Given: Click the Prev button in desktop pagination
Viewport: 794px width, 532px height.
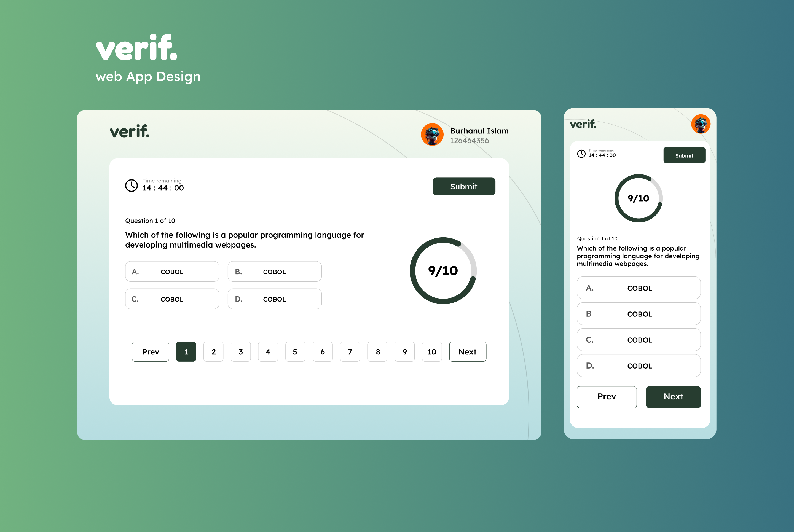Looking at the screenshot, I should point(150,352).
